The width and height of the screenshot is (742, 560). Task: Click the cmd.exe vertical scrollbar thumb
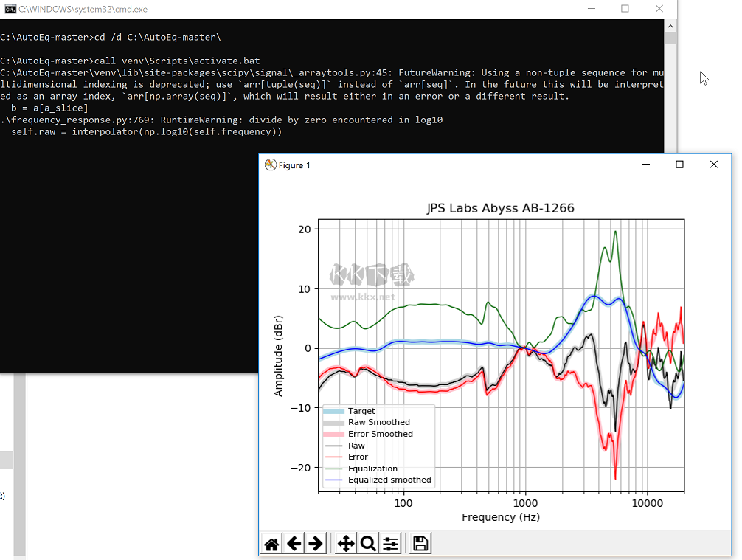(x=670, y=38)
